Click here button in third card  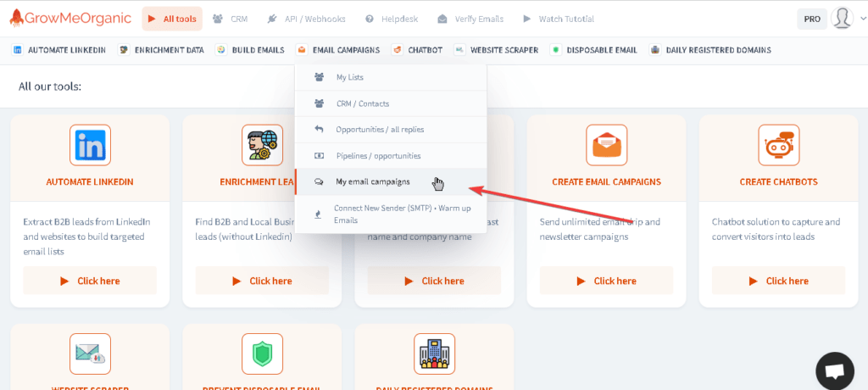434,281
